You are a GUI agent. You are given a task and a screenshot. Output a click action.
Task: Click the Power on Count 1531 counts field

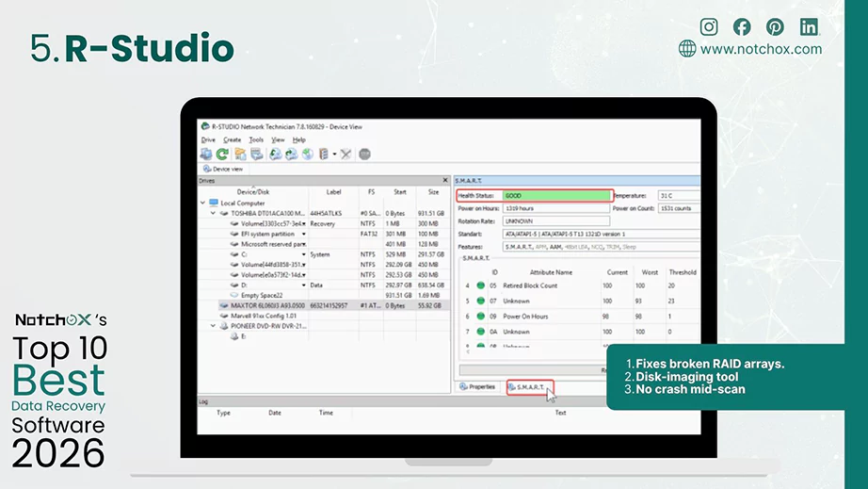(679, 208)
